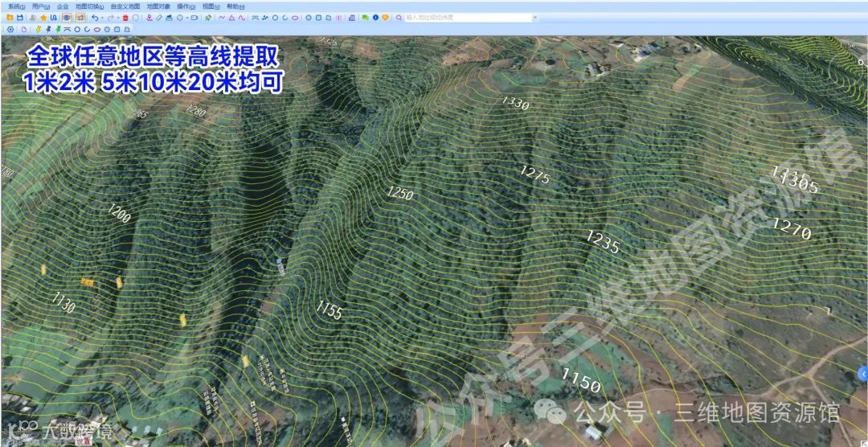Select the yellow pushpin marker

tap(39, 30)
